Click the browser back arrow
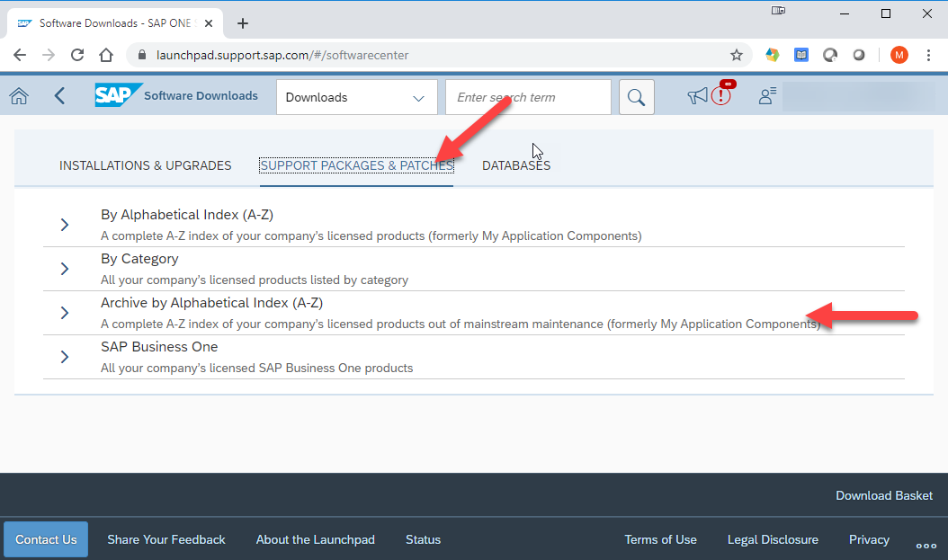This screenshot has width=948, height=560. 20,55
